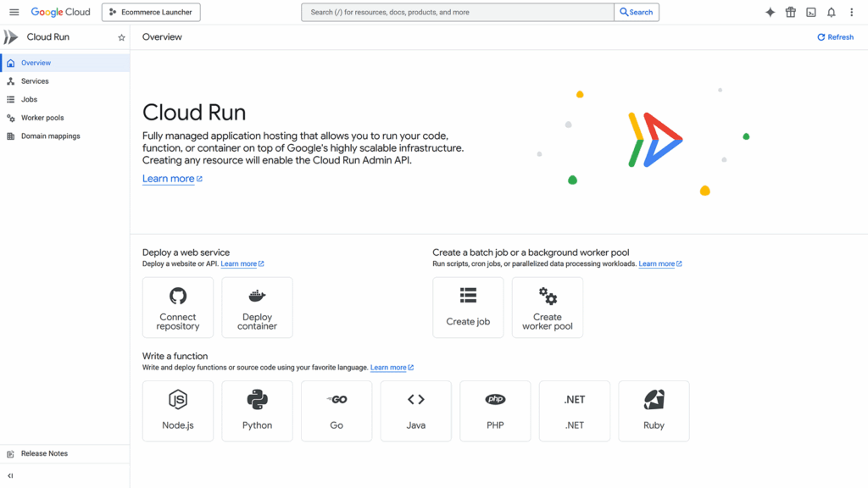Viewport: 868px width, 488px height.
Task: Choose the .NET function card
Action: click(575, 411)
